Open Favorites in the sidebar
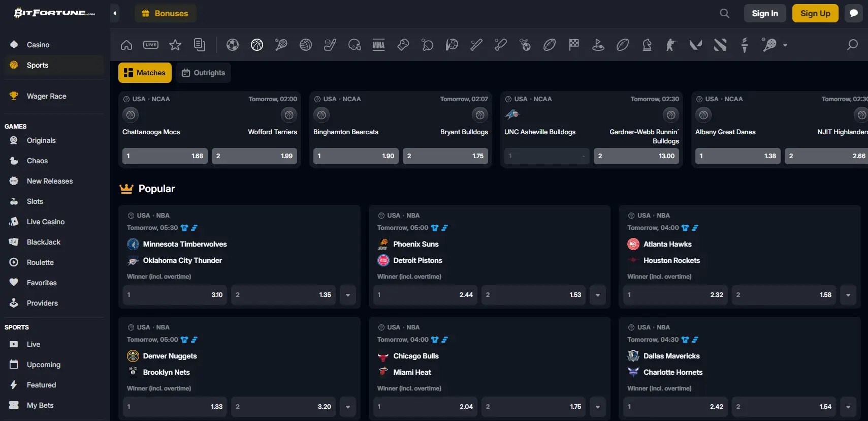The height and width of the screenshot is (421, 868). coord(54,283)
